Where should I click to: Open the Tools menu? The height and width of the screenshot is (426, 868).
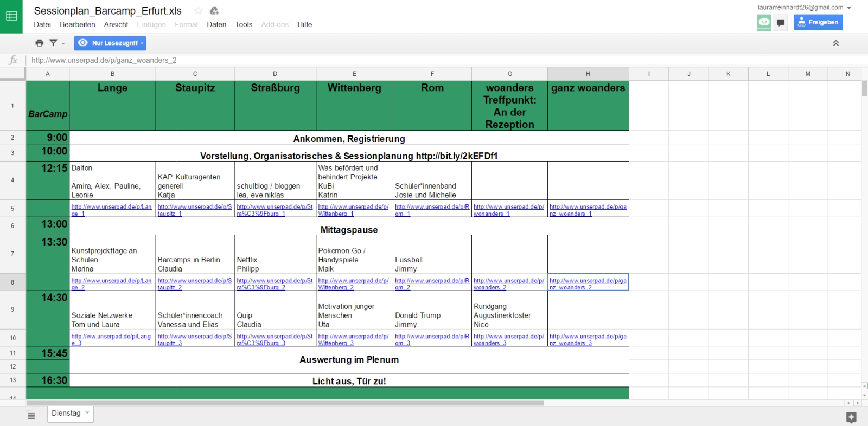pyautogui.click(x=244, y=24)
